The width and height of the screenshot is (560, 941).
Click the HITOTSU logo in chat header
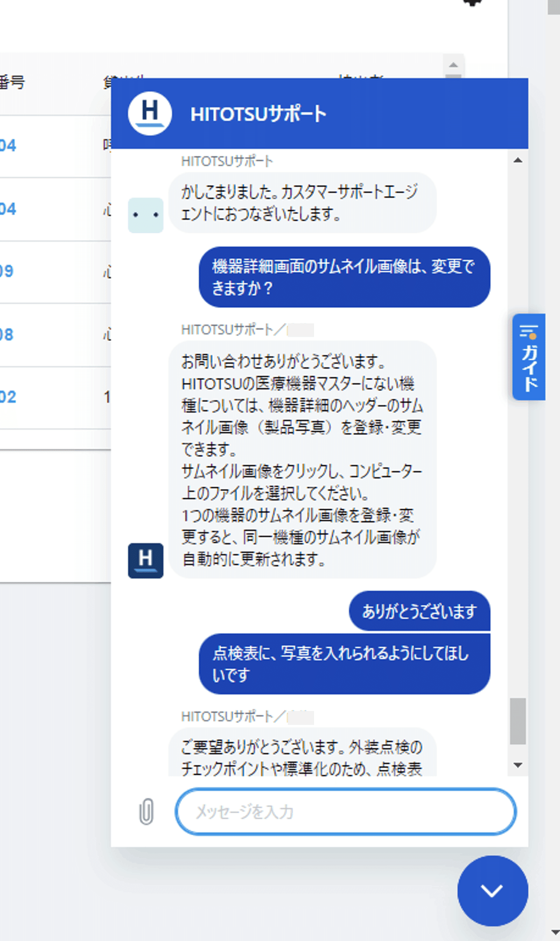click(x=150, y=113)
